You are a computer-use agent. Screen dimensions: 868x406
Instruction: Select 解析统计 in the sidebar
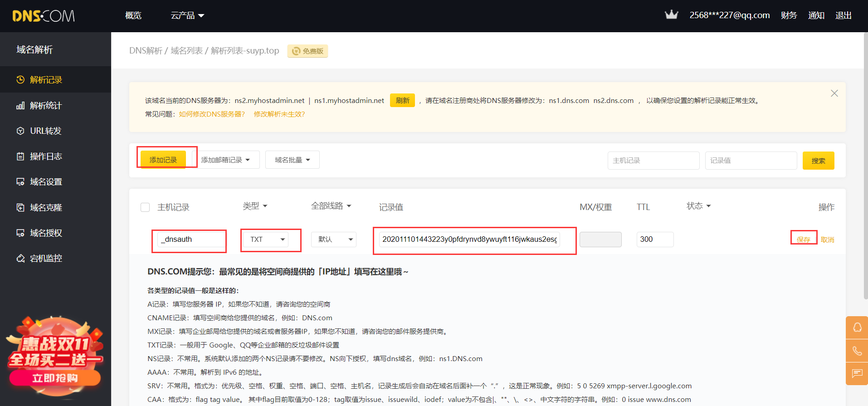tap(55, 106)
